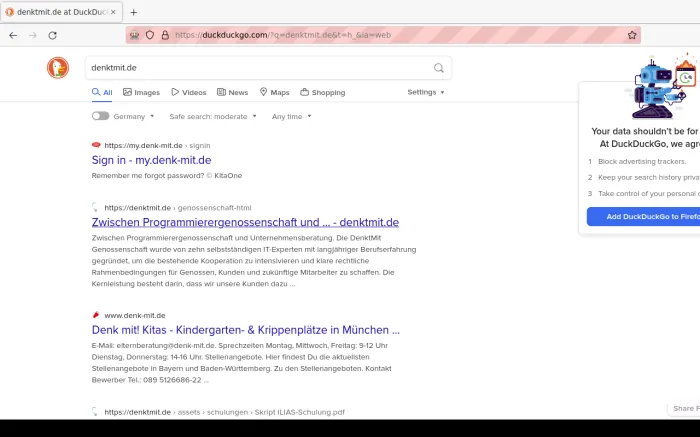The image size is (700, 437).
Task: Switch to Shopping search tab
Action: [323, 92]
